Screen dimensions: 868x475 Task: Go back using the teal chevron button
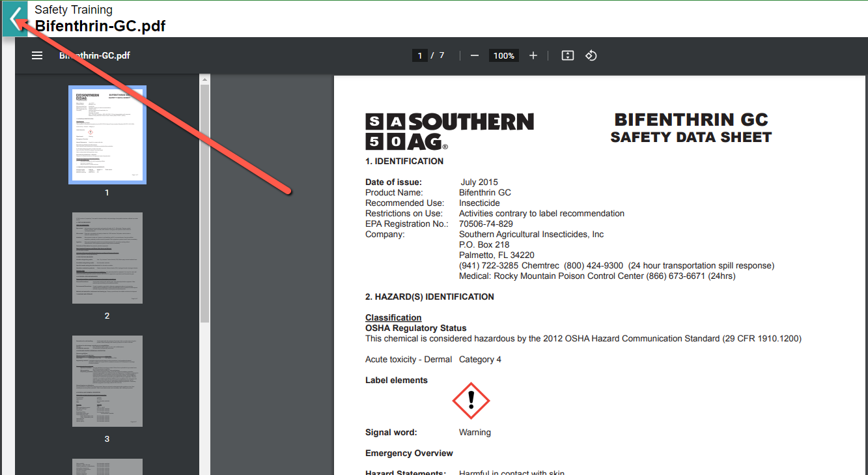point(16,18)
